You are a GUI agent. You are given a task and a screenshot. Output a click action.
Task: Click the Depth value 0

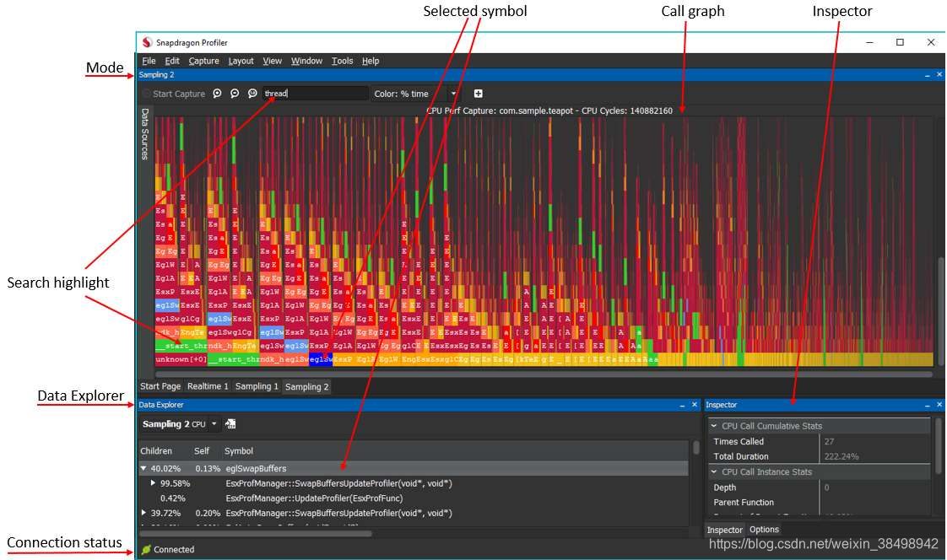(827, 487)
